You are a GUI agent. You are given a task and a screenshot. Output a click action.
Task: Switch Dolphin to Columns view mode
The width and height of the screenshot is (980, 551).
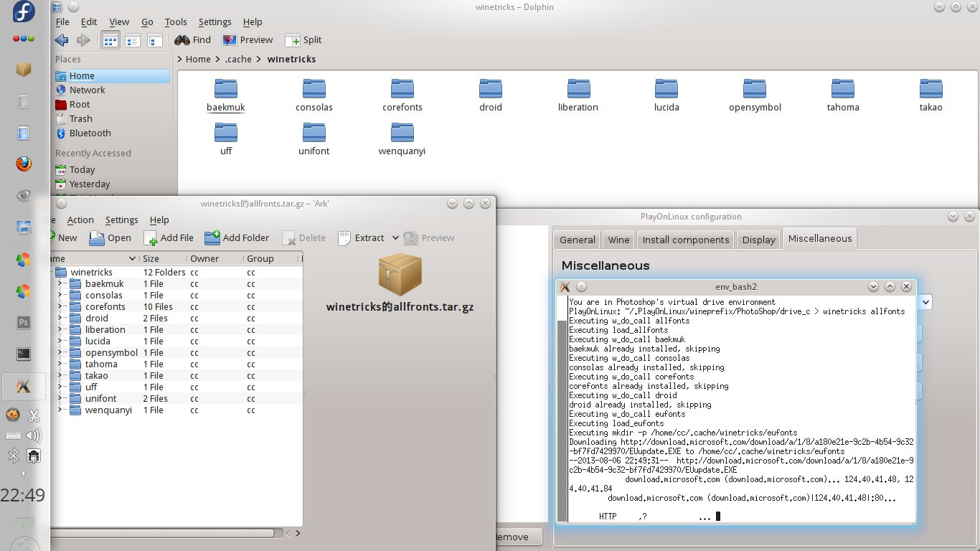click(x=154, y=40)
